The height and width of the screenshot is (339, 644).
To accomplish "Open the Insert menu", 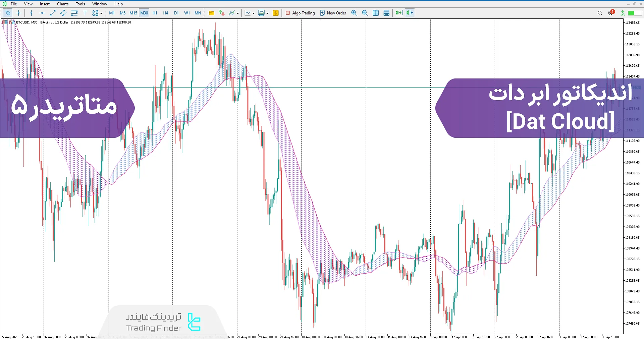I will click(45, 4).
